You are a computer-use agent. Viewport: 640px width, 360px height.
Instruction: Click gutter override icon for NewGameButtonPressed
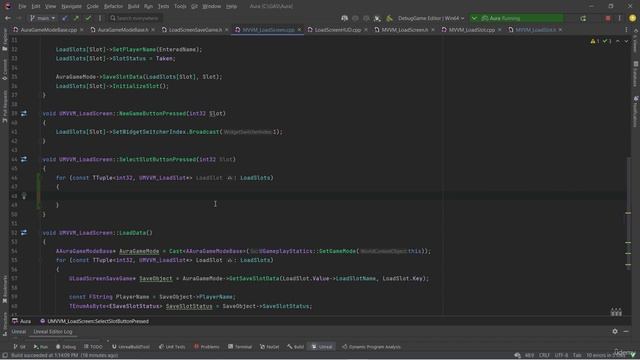coord(24,113)
